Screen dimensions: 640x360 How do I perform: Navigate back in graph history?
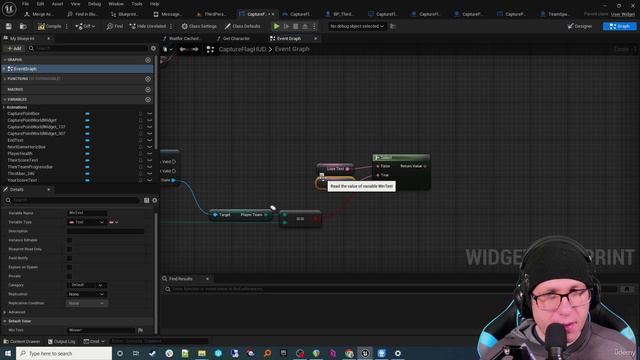pos(183,49)
